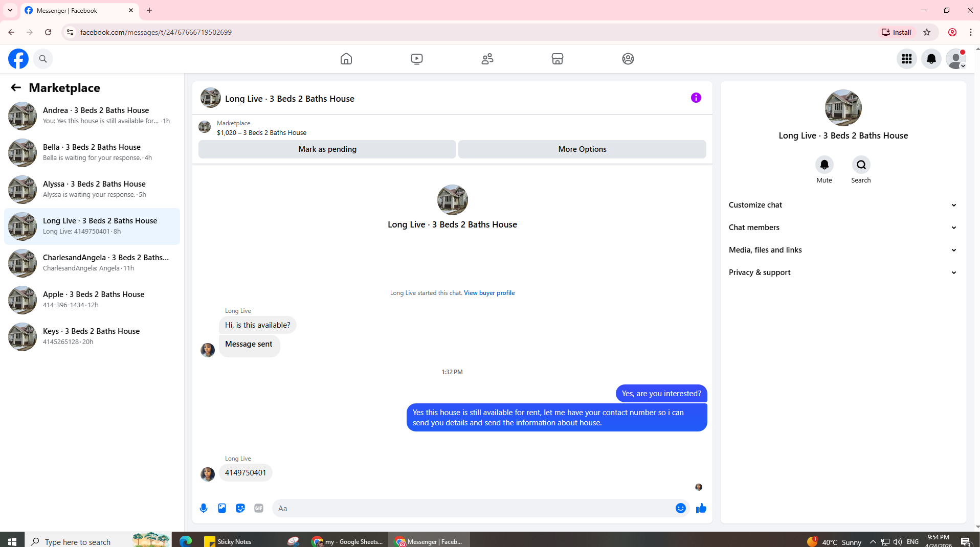Screen dimensions: 980x547
Task: Open the Alyssa conversation
Action: (92, 190)
